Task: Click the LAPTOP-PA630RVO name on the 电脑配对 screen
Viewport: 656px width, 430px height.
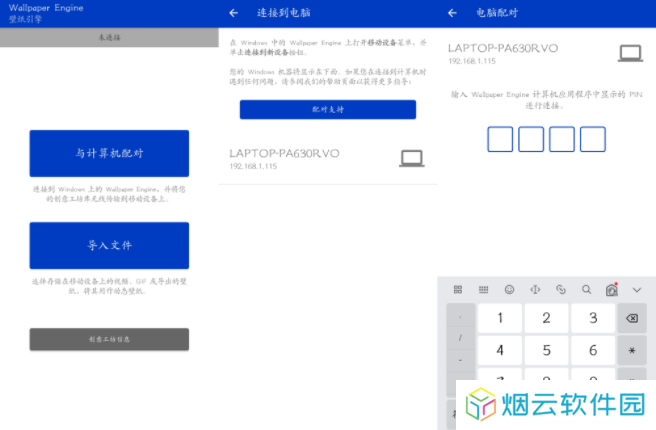Action: (503, 48)
